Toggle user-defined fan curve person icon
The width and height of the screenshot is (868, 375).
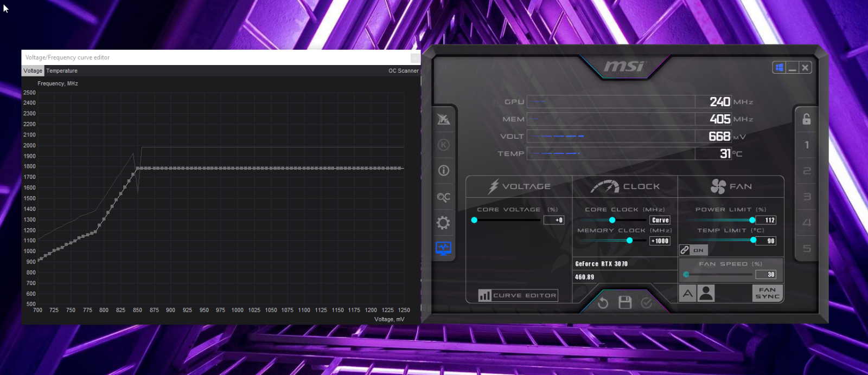click(x=706, y=294)
